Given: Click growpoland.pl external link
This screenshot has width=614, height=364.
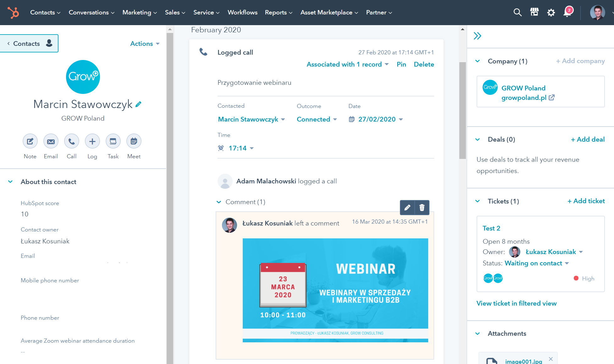Looking at the screenshot, I should pyautogui.click(x=552, y=97).
